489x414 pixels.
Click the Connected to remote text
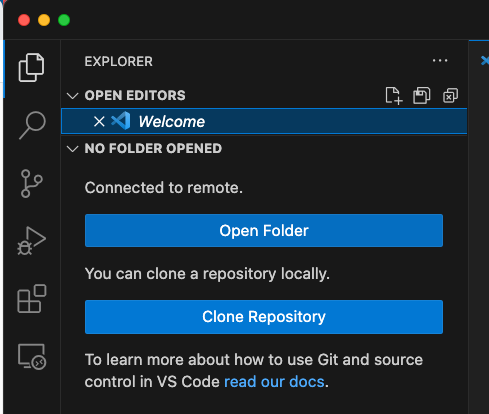point(164,188)
